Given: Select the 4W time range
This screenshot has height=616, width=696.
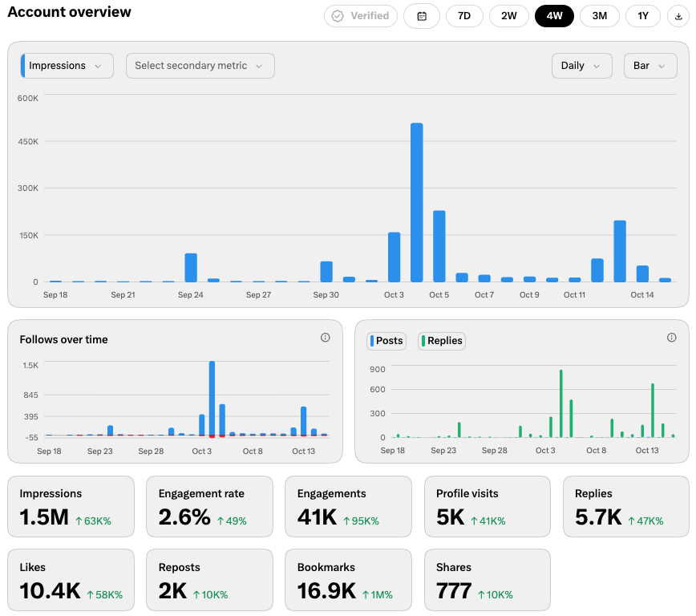Looking at the screenshot, I should (x=554, y=16).
